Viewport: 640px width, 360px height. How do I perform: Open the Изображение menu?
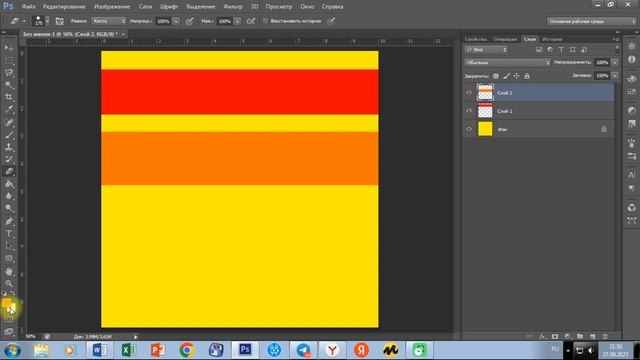pos(112,7)
